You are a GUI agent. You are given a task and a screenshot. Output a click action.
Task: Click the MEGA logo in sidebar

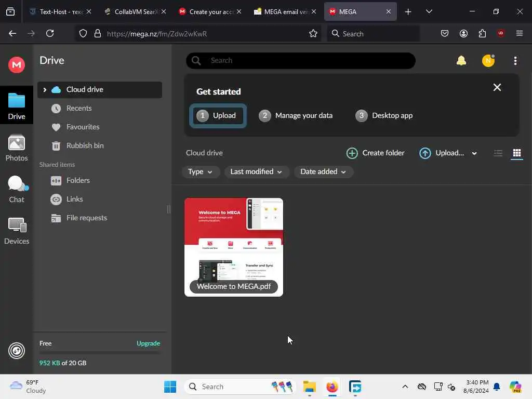pyautogui.click(x=16, y=64)
